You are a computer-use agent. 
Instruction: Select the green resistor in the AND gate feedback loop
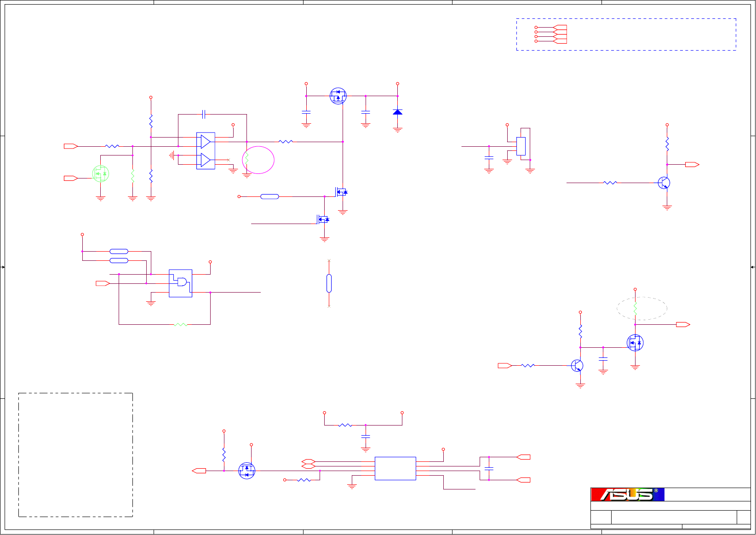pos(181,325)
